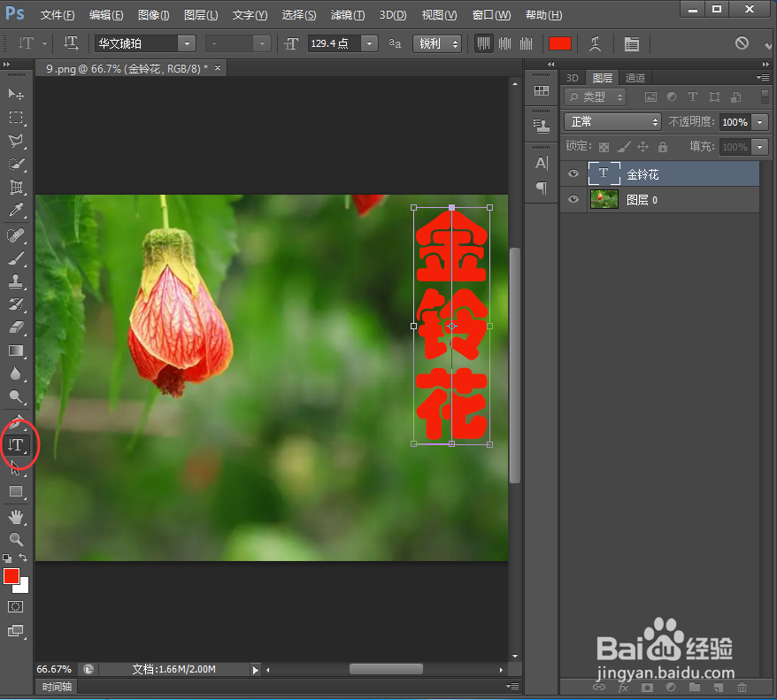Select the Vertical Type tool
The width and height of the screenshot is (777, 700).
tap(16, 445)
